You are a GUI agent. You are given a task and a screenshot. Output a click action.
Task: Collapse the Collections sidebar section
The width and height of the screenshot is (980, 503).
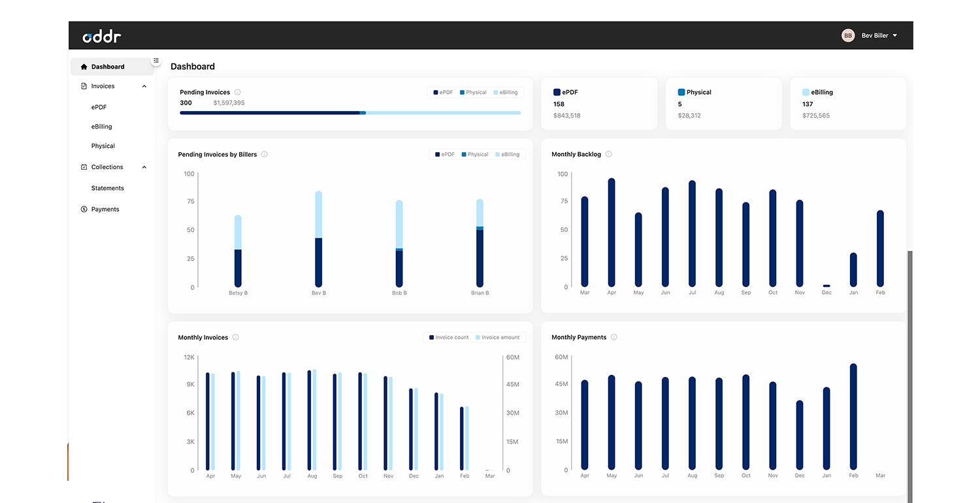(144, 167)
